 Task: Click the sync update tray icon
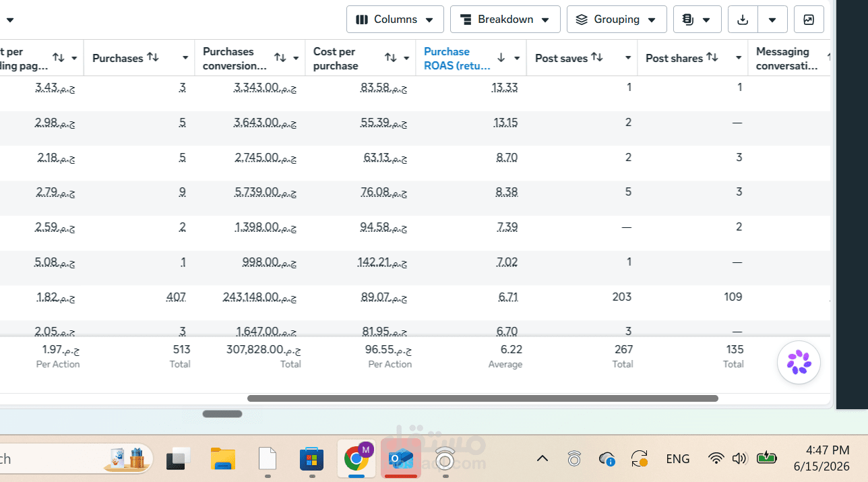coord(640,459)
